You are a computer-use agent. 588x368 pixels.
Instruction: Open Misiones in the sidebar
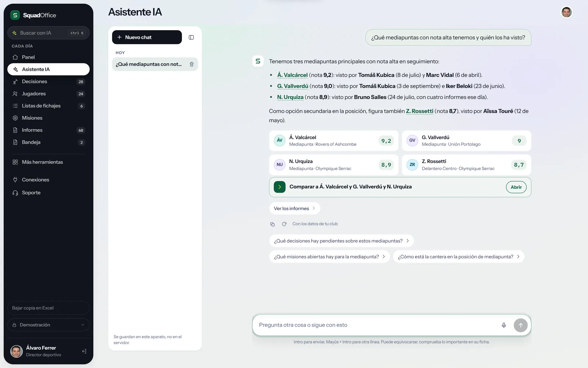coord(49,118)
